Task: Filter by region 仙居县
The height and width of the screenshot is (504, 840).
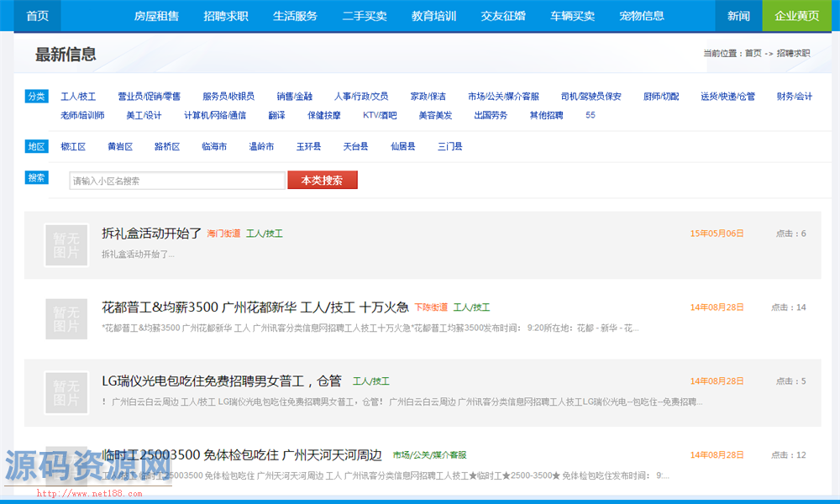Action: 403,147
